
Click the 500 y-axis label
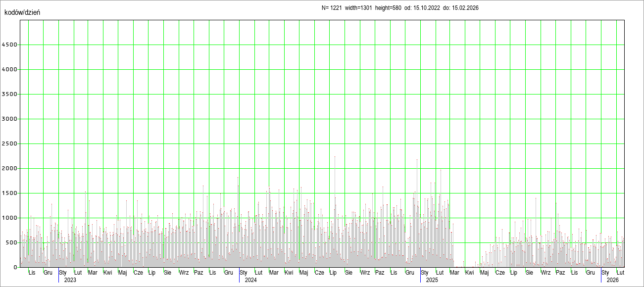click(11, 243)
